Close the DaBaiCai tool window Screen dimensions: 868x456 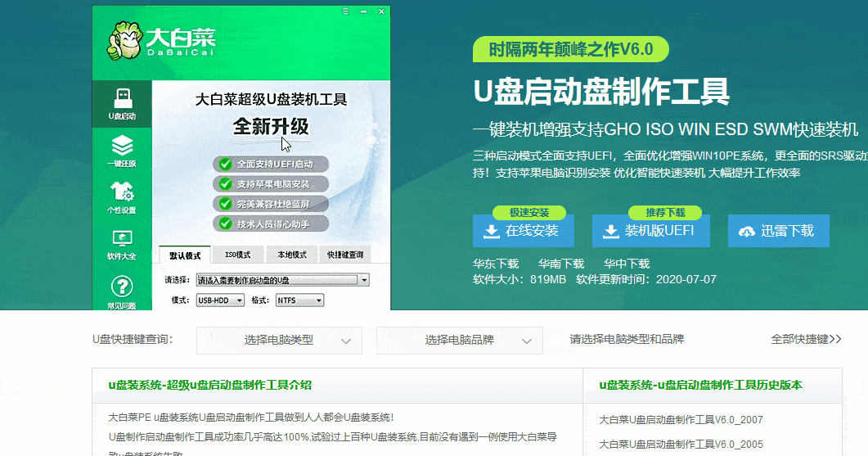[x=381, y=11]
